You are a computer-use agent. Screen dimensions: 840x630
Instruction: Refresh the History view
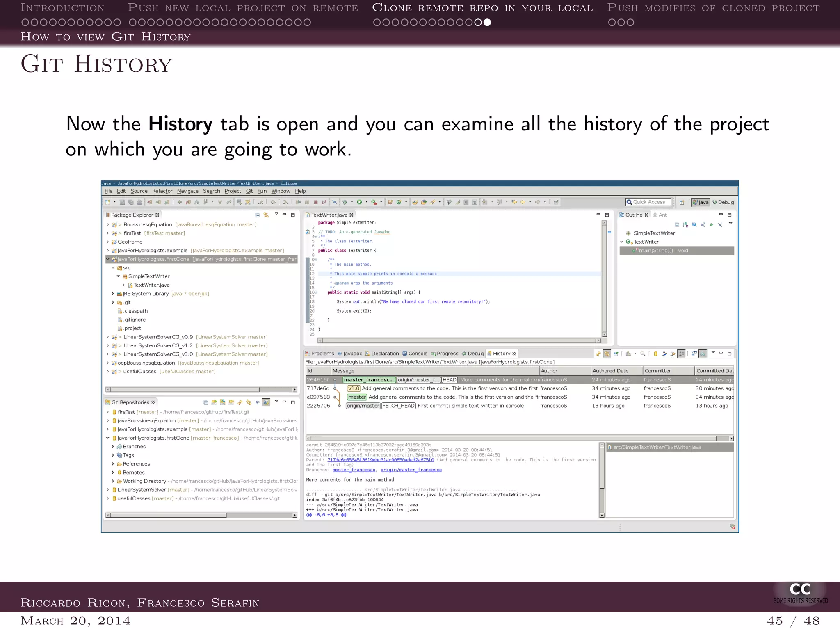(x=598, y=354)
